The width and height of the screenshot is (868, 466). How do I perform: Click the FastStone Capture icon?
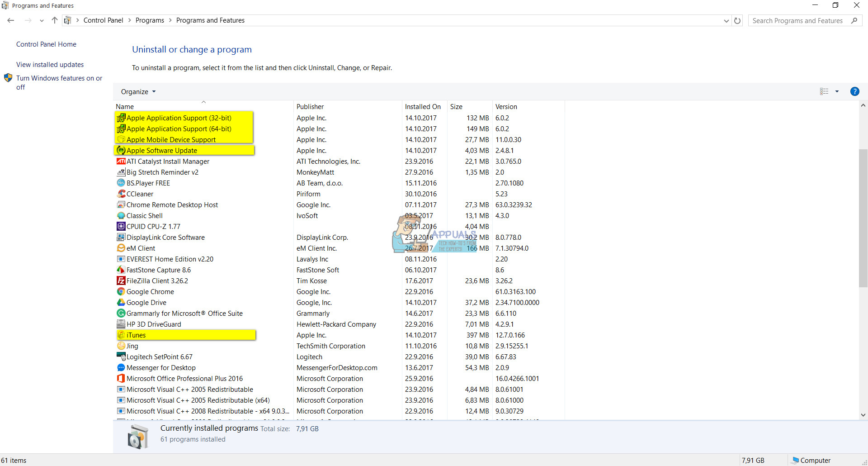[x=121, y=270]
